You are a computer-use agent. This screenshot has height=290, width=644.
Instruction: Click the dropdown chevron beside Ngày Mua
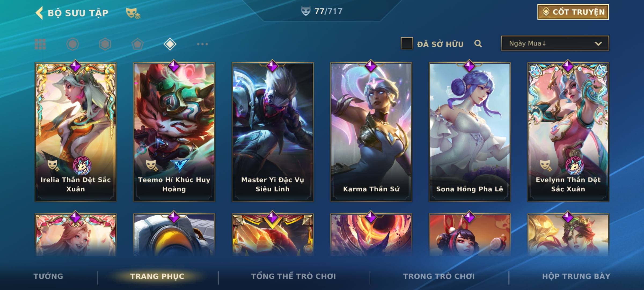point(598,44)
